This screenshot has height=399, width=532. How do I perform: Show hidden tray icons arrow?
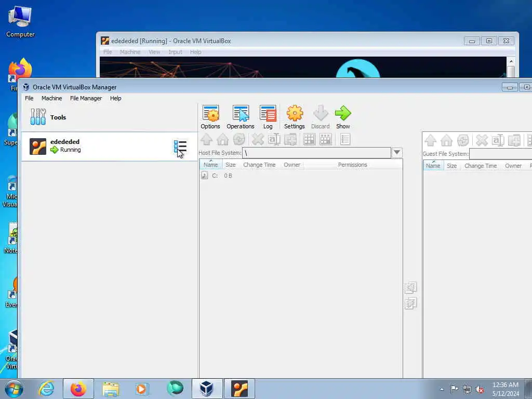(442, 390)
